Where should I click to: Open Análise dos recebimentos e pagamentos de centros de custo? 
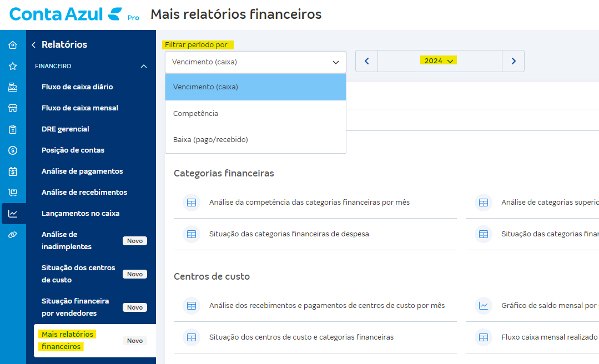(327, 306)
